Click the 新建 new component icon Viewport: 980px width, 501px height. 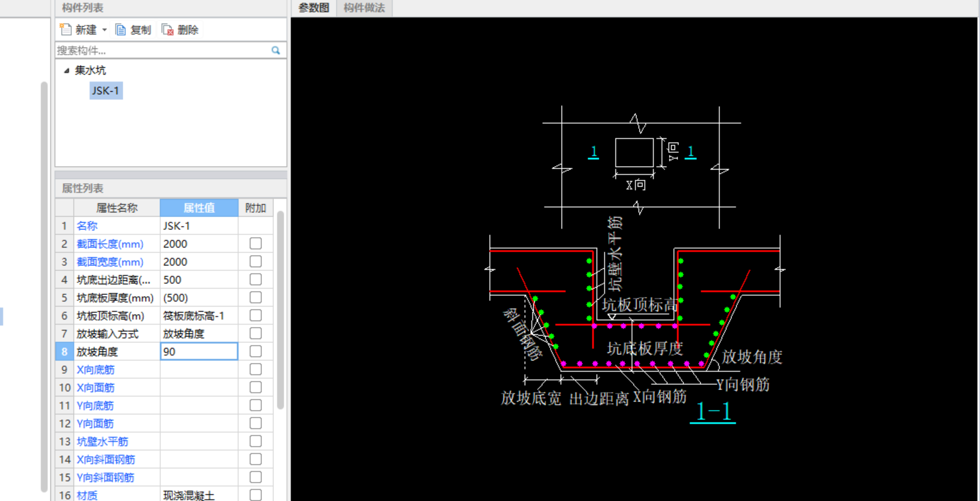coord(66,30)
